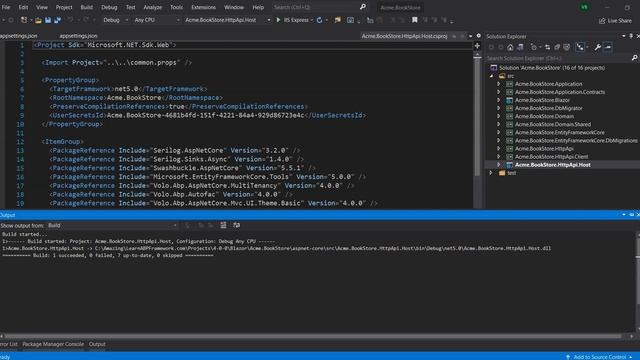Select Acme.BookStore.Domain.Shared project
Image resolution: width=640 pixels, height=360 pixels.
[552, 124]
